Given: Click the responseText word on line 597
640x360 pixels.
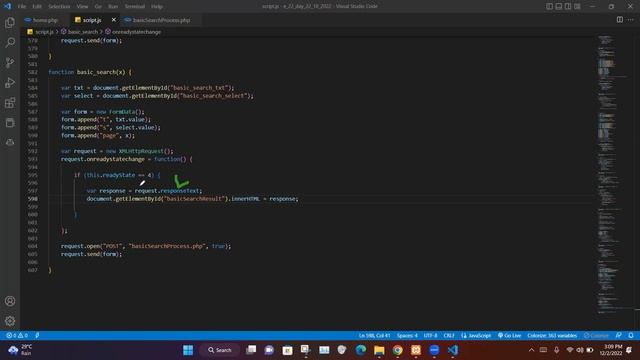Looking at the screenshot, I should [180, 191].
